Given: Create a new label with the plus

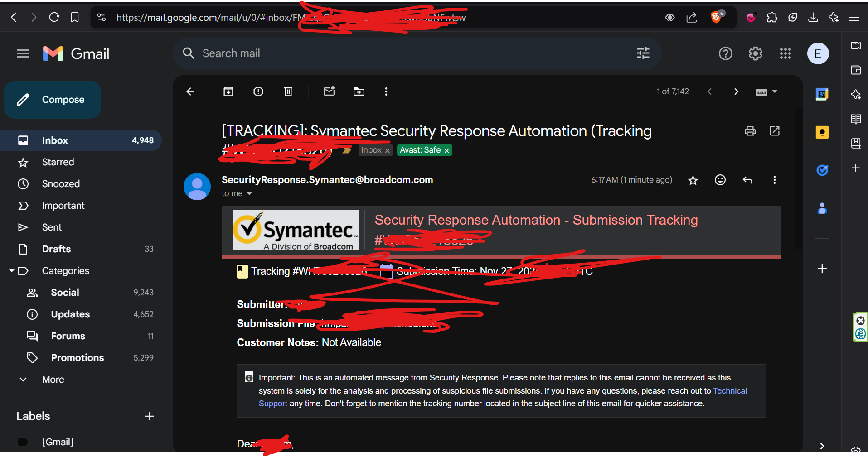Looking at the screenshot, I should pyautogui.click(x=150, y=416).
